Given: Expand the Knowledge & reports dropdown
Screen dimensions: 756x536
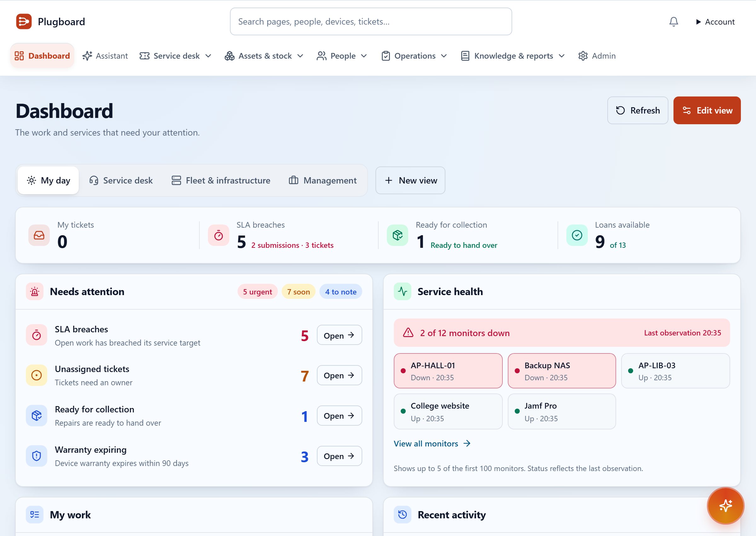Looking at the screenshot, I should point(513,56).
